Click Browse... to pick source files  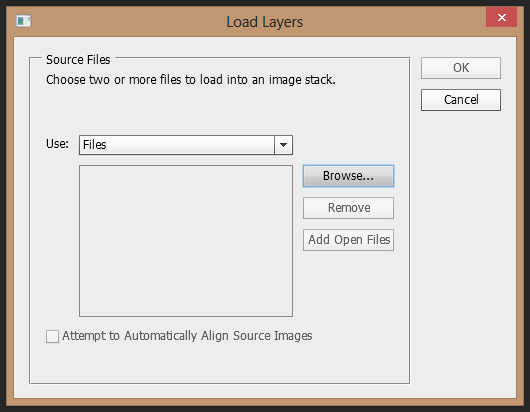348,176
